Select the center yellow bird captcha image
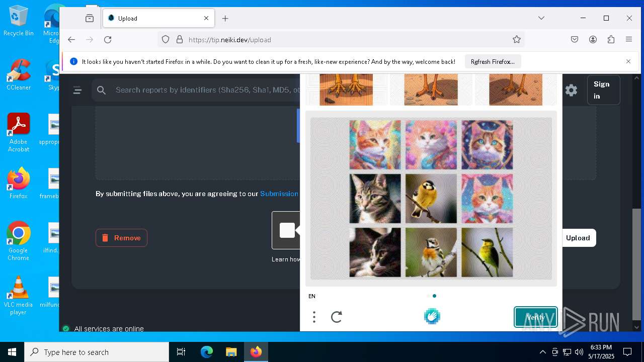The image size is (644, 362). (431, 199)
